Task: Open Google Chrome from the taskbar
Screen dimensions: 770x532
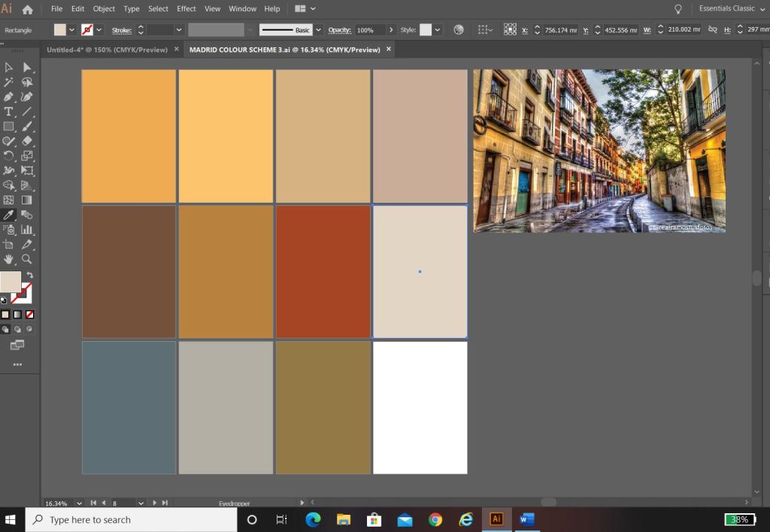Action: [x=435, y=519]
